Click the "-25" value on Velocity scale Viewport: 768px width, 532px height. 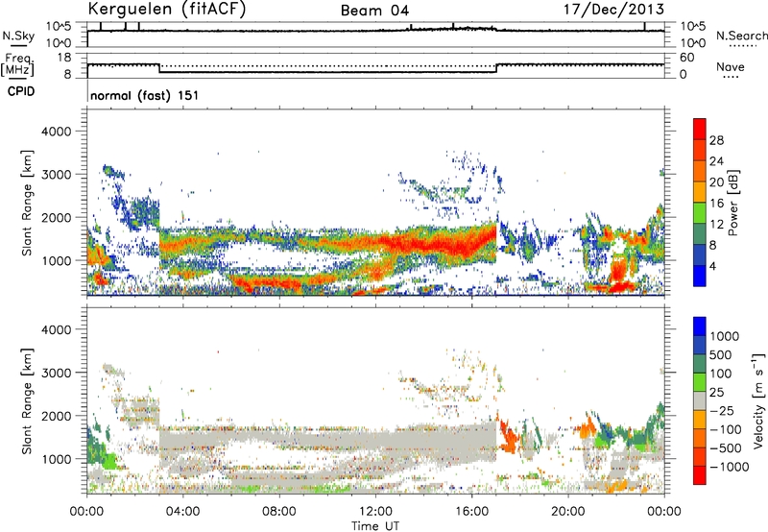(722, 410)
